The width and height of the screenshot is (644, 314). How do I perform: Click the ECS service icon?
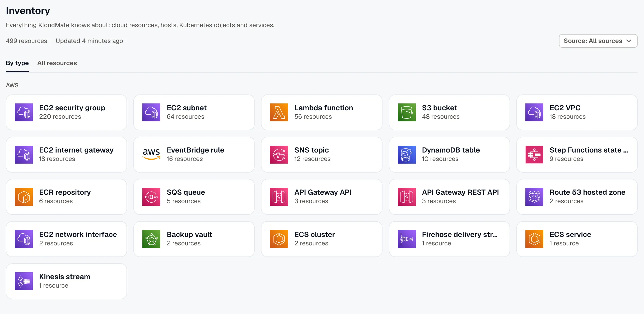pyautogui.click(x=534, y=239)
